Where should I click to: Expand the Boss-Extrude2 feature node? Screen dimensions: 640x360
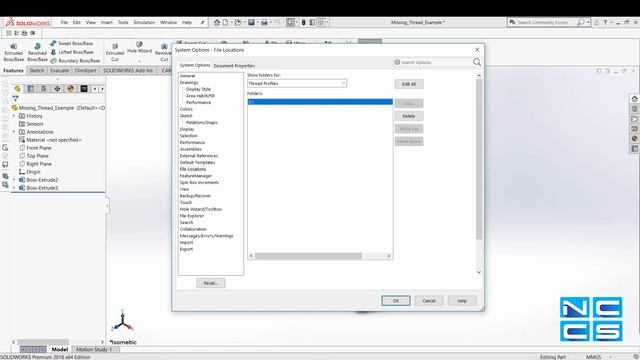click(14, 180)
